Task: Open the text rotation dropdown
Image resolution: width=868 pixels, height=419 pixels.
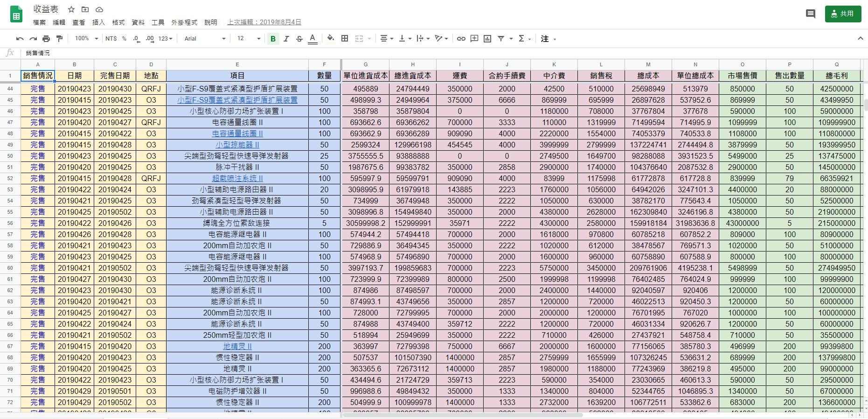Action: (x=441, y=39)
